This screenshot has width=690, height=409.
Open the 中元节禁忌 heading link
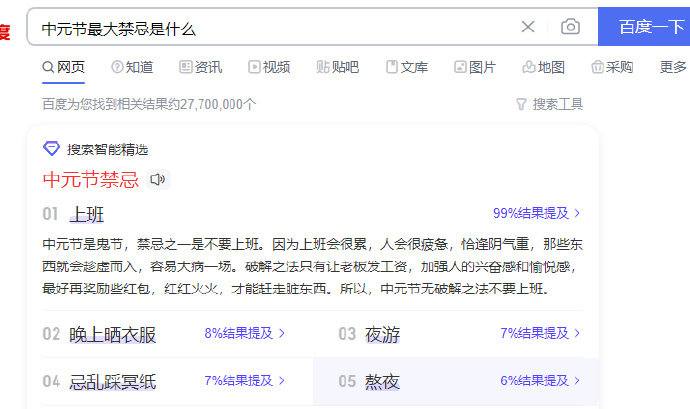[x=91, y=180]
